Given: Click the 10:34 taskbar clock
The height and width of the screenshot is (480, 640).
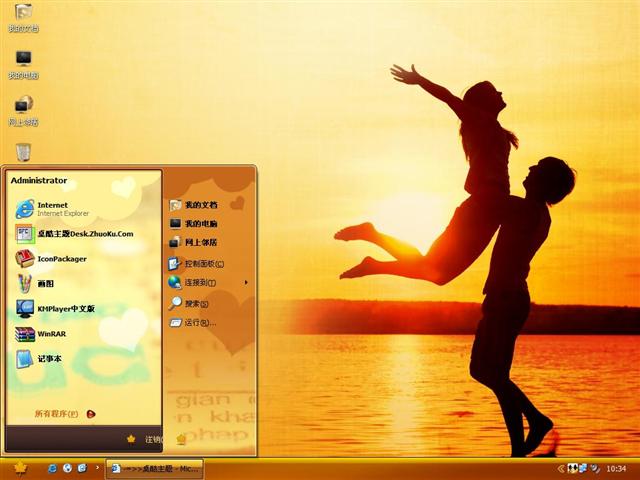Looking at the screenshot, I should (x=616, y=469).
